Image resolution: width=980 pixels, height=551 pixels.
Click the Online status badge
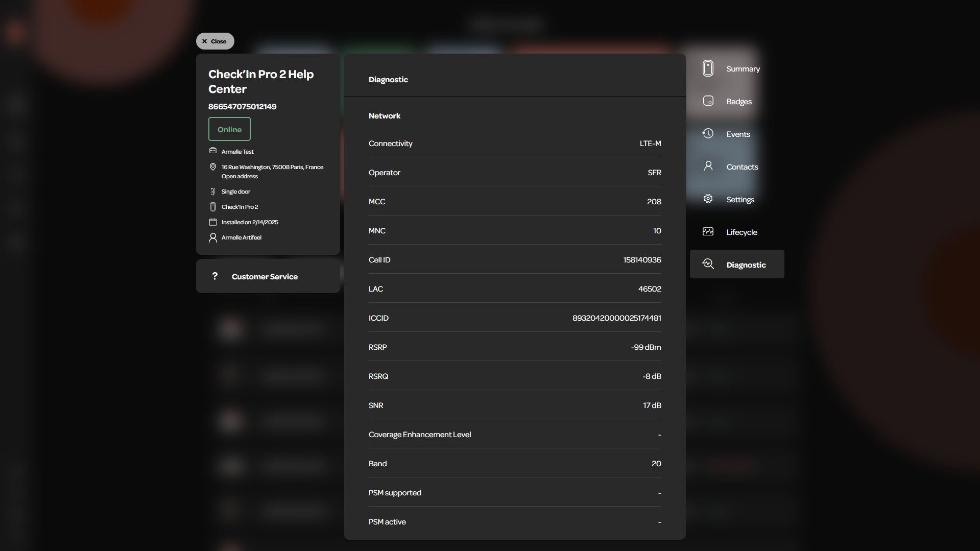pyautogui.click(x=229, y=129)
